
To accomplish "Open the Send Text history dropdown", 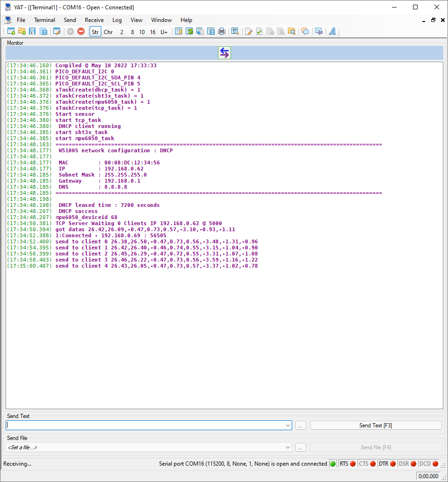I will (x=288, y=425).
